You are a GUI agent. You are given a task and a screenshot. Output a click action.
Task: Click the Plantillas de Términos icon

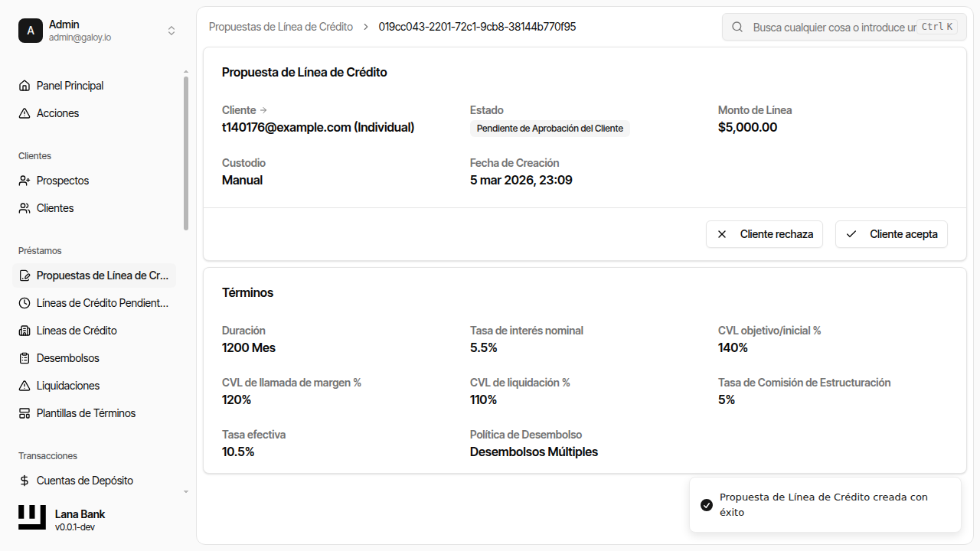24,413
